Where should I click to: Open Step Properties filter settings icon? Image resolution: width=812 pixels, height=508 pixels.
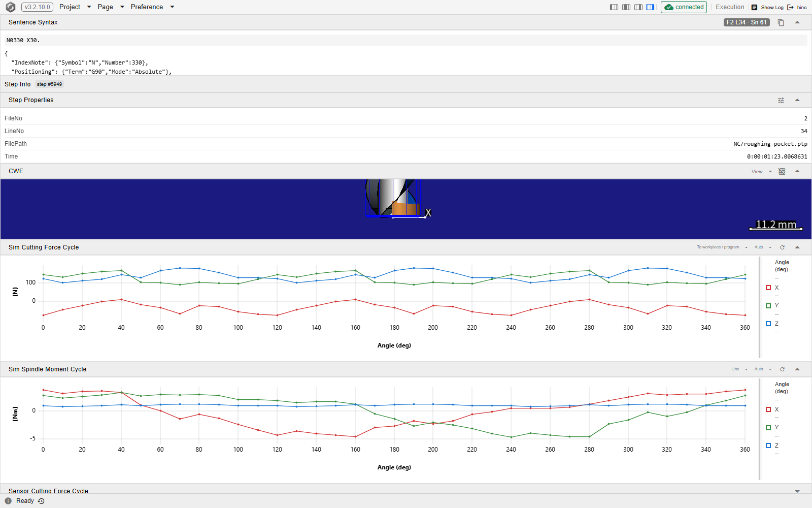click(x=781, y=100)
